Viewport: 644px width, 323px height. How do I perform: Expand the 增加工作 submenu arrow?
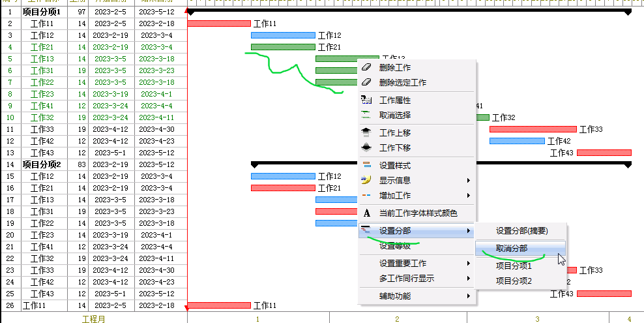(x=468, y=195)
